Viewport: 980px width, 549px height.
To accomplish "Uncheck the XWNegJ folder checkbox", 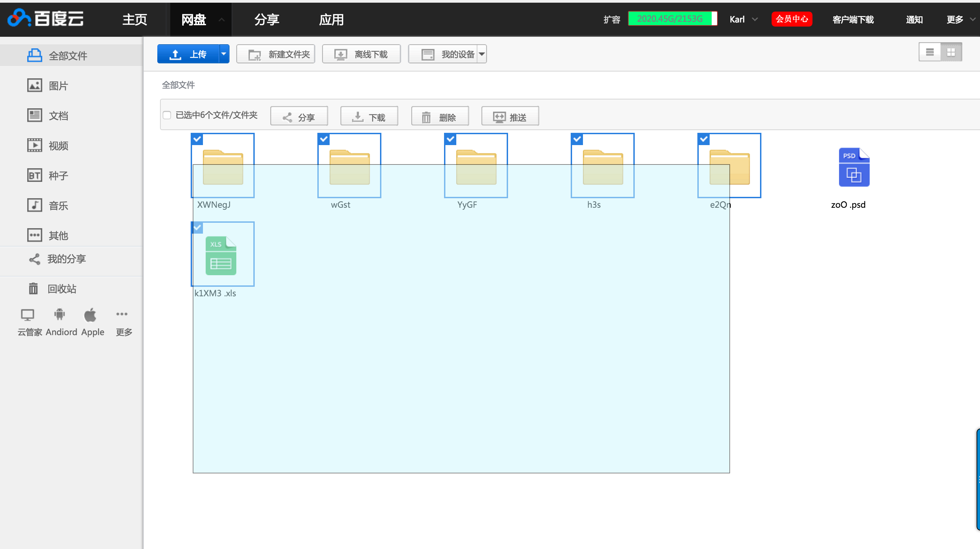I will click(x=197, y=139).
